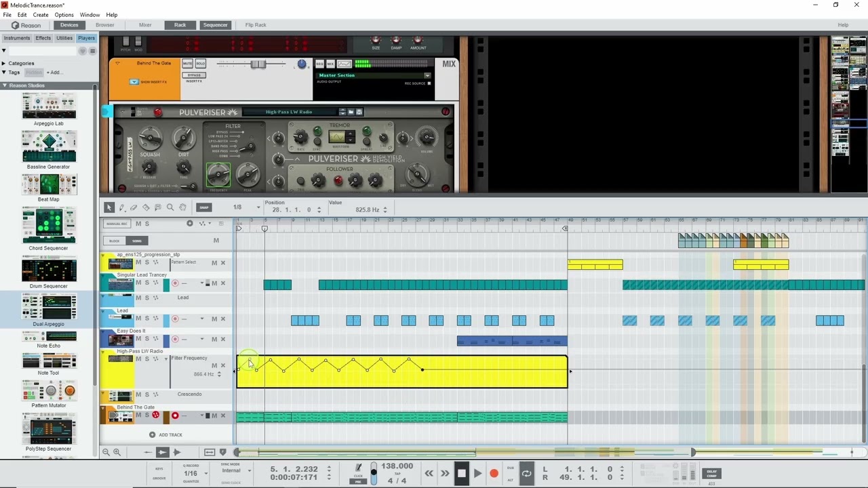Select the Razor tool

[146, 207]
